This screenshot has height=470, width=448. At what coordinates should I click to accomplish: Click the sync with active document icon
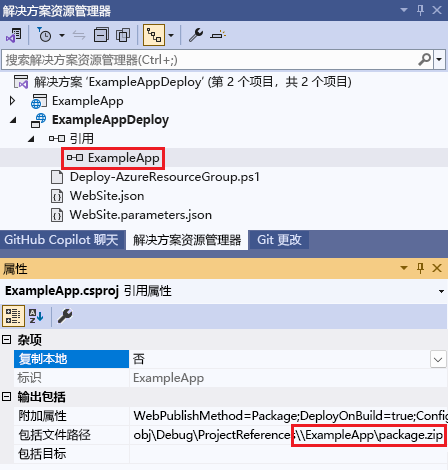point(79,35)
